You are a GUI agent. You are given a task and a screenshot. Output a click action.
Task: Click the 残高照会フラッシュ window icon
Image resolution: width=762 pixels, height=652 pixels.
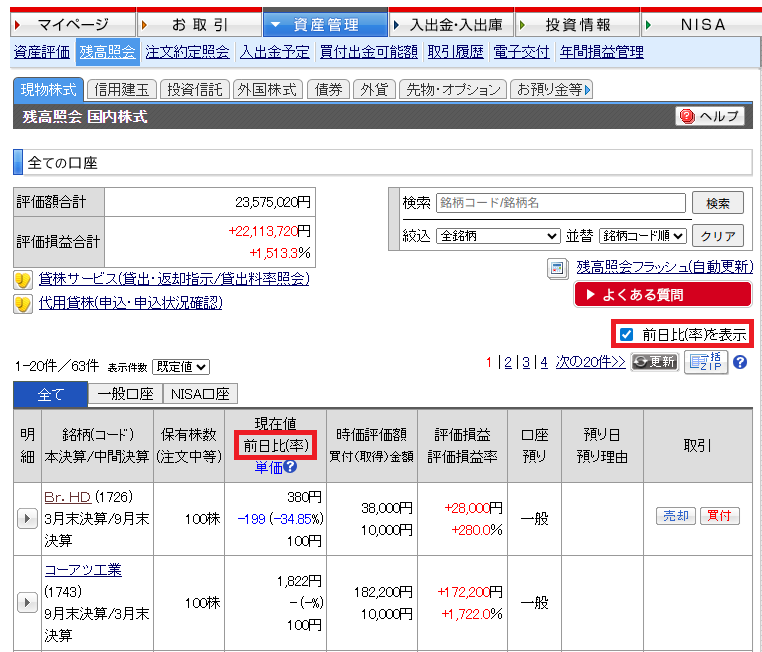pyautogui.click(x=558, y=268)
